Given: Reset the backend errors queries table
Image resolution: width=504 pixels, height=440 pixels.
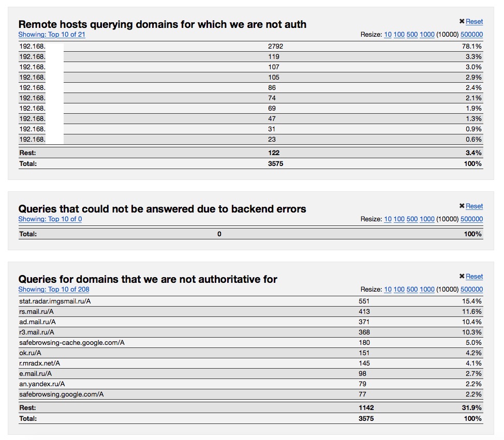Looking at the screenshot, I should coord(474,206).
